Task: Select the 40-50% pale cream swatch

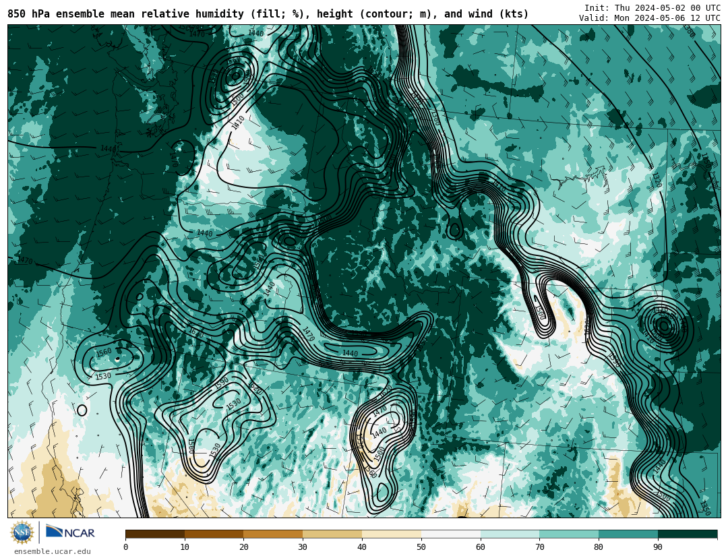Action: (392, 534)
